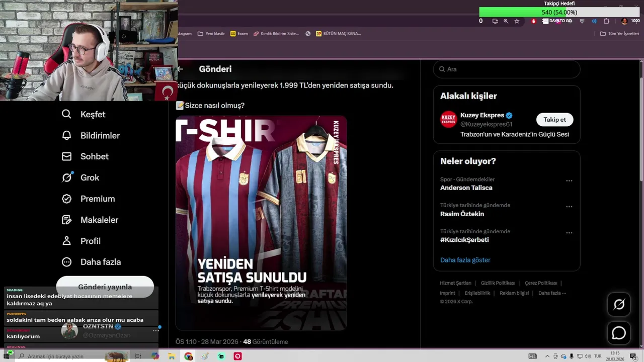Click the Ara search field
The height and width of the screenshot is (362, 644).
click(x=507, y=69)
